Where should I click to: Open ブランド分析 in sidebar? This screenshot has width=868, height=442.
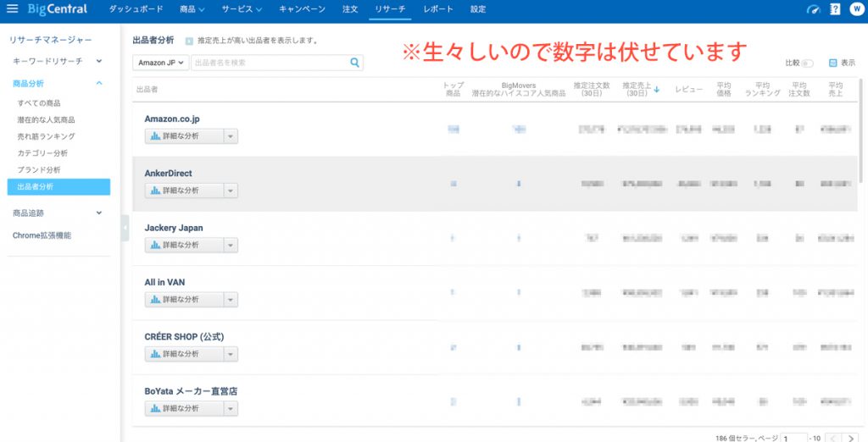[x=39, y=170]
